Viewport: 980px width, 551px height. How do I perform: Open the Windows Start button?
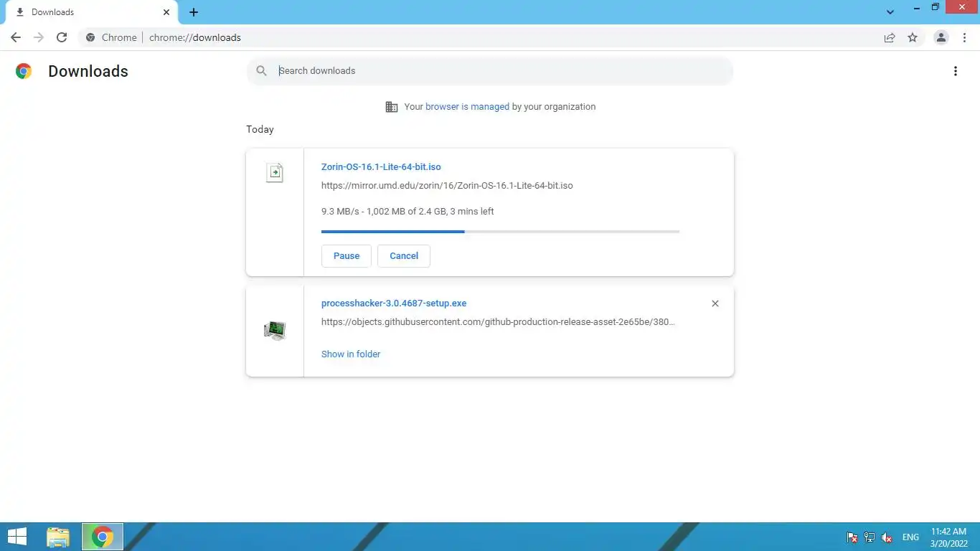[x=17, y=537]
